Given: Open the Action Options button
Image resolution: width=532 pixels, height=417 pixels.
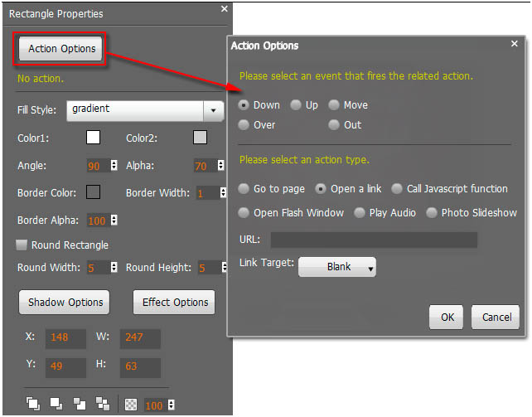Looking at the screenshot, I should pos(62,49).
